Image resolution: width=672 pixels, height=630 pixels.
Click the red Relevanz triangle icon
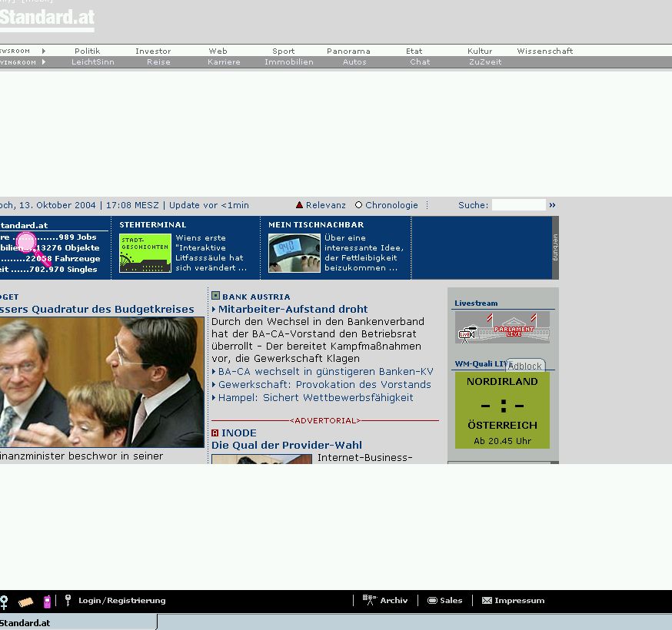click(x=300, y=205)
